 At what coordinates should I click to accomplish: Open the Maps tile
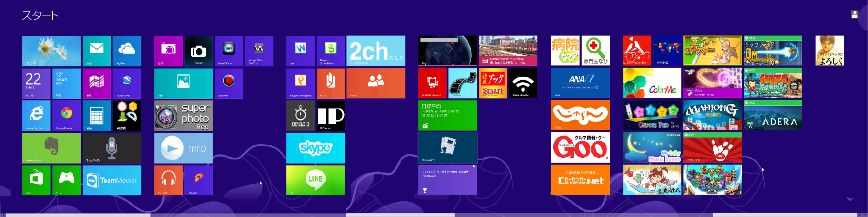[x=97, y=84]
